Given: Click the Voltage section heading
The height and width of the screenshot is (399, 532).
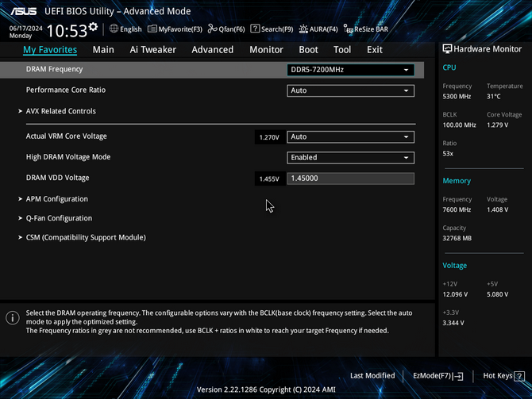Looking at the screenshot, I should point(454,266).
